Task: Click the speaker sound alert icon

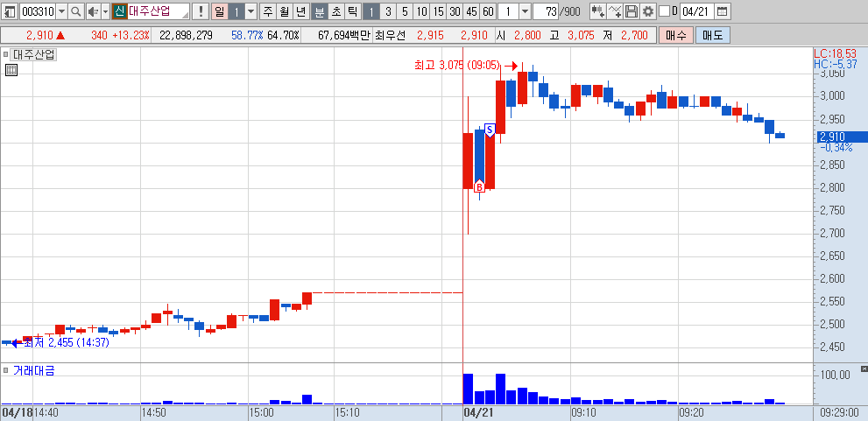Action: [x=93, y=11]
